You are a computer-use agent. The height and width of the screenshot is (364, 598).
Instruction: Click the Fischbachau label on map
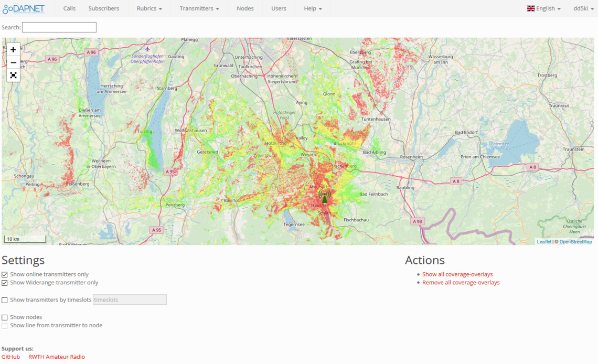[356, 220]
